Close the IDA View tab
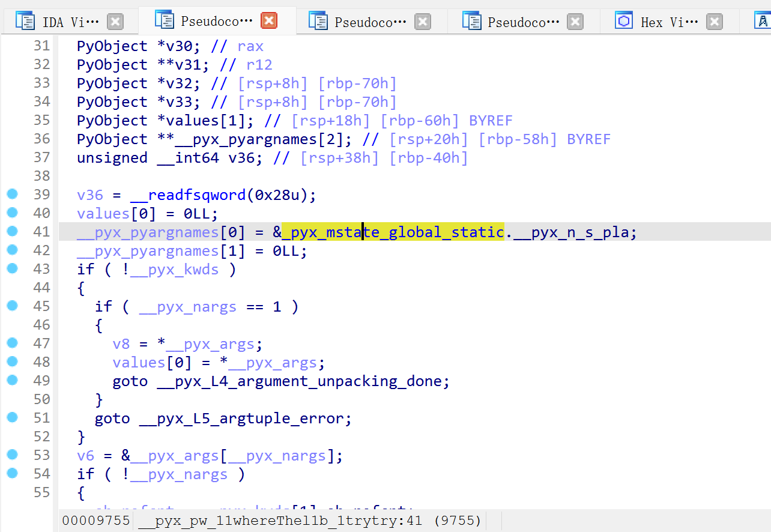 pyautogui.click(x=115, y=22)
